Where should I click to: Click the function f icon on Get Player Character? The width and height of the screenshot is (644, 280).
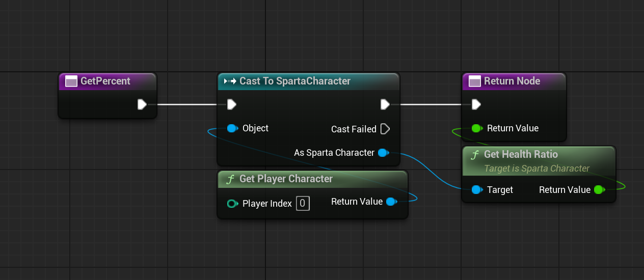(230, 179)
